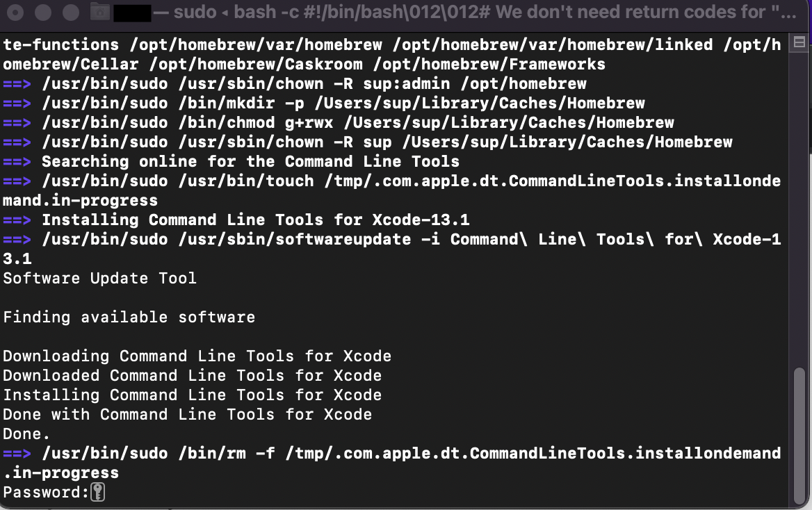Image resolution: width=812 pixels, height=510 pixels.
Task: Click the folder proxy icon in title bar
Action: tap(100, 13)
